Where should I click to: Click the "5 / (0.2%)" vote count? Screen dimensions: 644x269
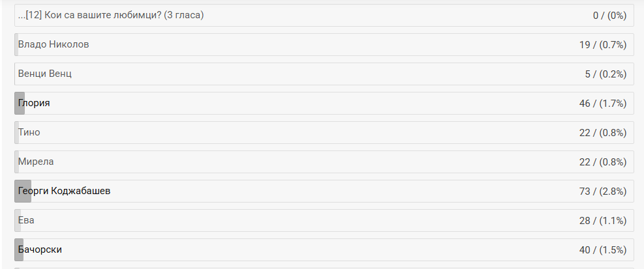(604, 74)
